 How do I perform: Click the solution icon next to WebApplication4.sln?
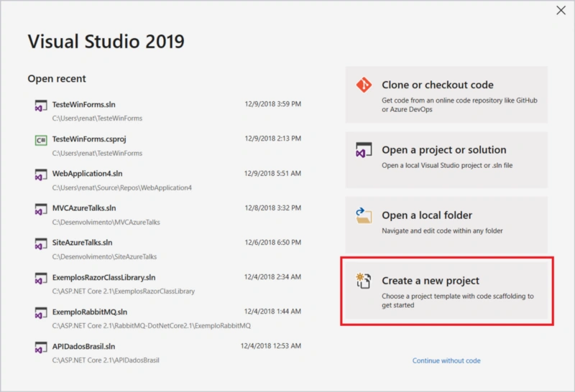pyautogui.click(x=41, y=174)
